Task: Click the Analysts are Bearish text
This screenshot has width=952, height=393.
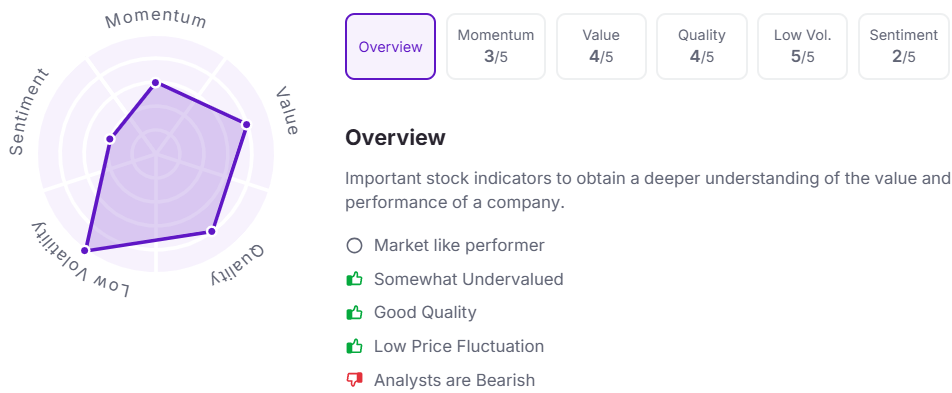Action: click(x=455, y=380)
